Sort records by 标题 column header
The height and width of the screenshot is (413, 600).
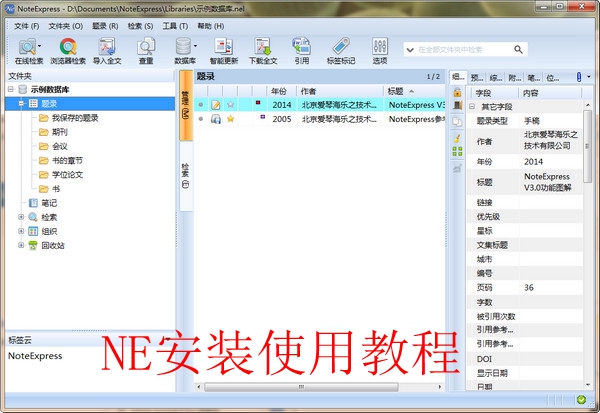[414, 91]
